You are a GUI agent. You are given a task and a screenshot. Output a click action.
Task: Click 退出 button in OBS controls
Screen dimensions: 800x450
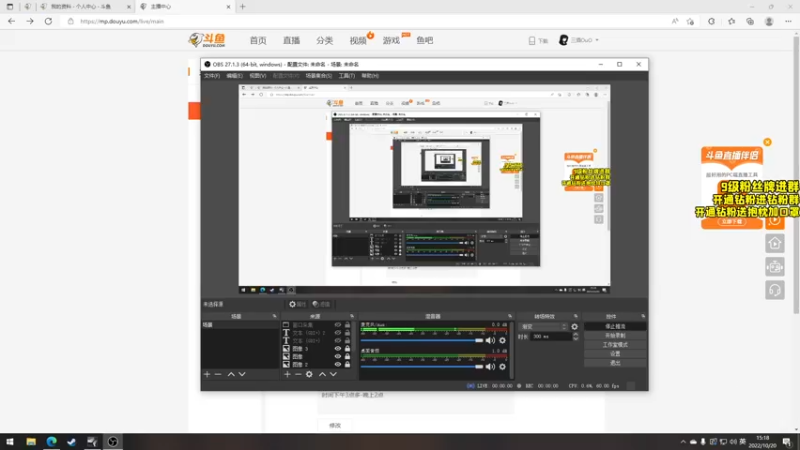[615, 363]
